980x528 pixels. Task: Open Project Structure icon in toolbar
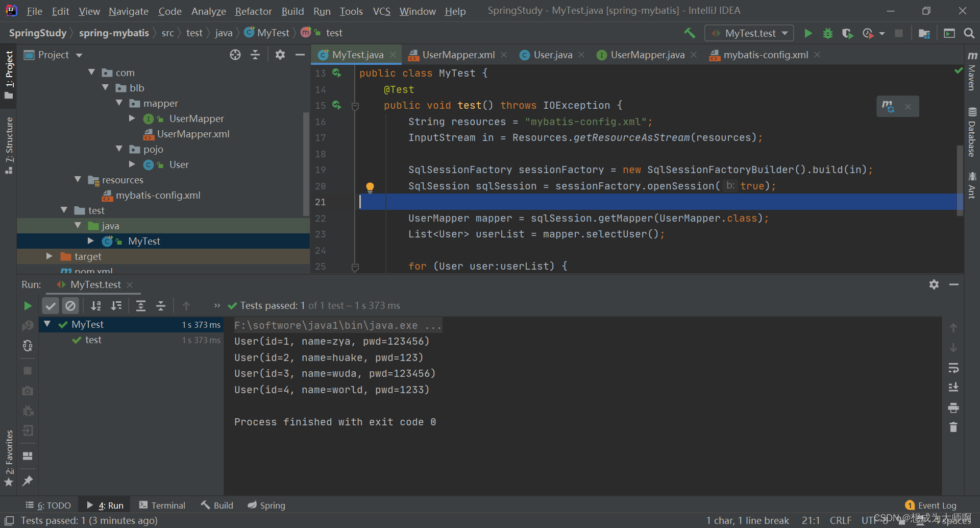point(924,33)
